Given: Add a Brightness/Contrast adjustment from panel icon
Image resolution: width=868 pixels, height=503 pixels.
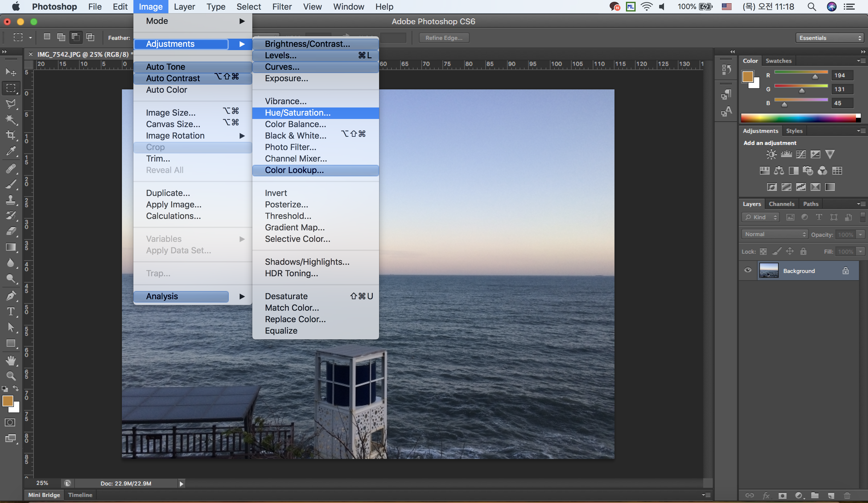Looking at the screenshot, I should point(771,154).
